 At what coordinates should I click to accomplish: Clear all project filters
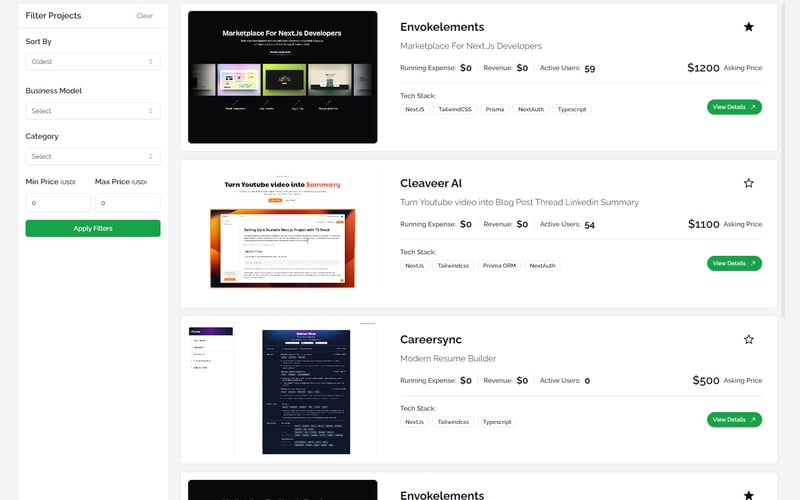pos(144,16)
